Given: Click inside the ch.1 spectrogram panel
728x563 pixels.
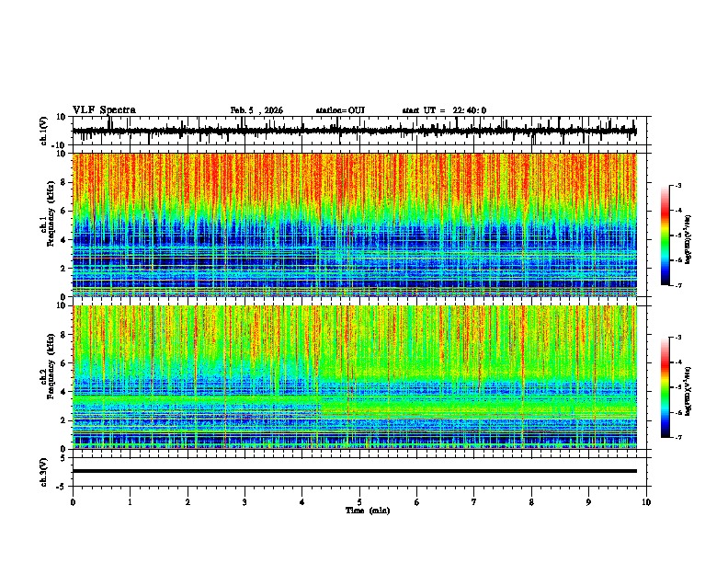Looking at the screenshot, I should [x=354, y=224].
